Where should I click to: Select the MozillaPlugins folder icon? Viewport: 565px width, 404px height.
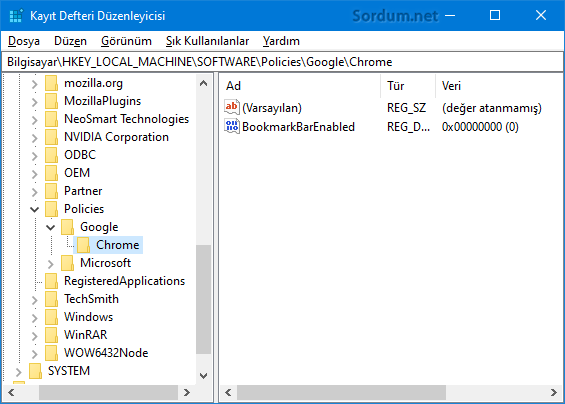(x=52, y=101)
